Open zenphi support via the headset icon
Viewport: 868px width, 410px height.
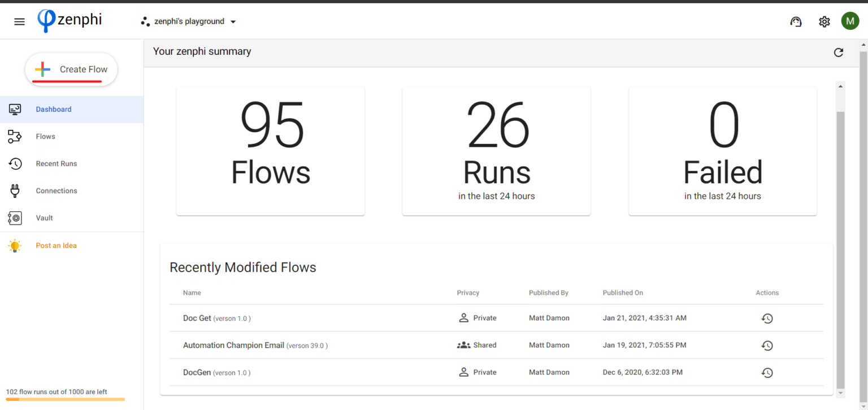coord(796,21)
